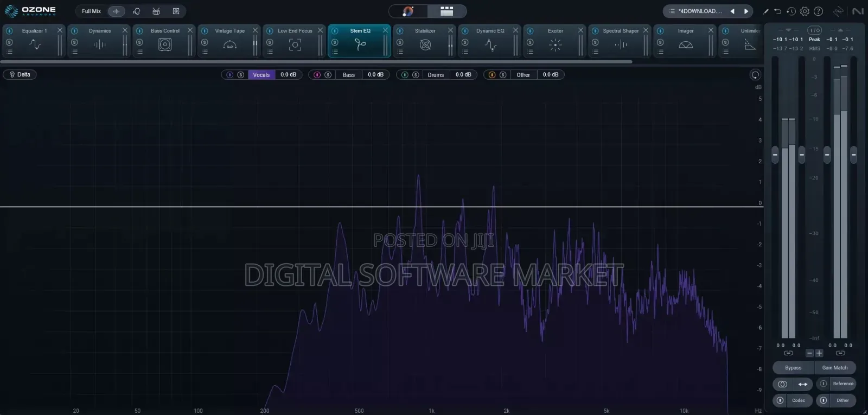The image size is (868, 415).
Task: Open the Dynamic EQ preset list
Action: pyautogui.click(x=465, y=52)
